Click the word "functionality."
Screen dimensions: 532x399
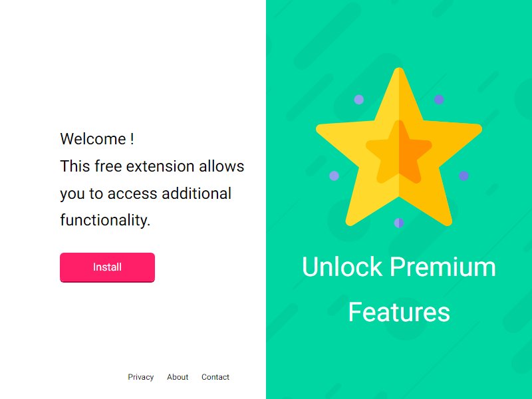(x=105, y=220)
